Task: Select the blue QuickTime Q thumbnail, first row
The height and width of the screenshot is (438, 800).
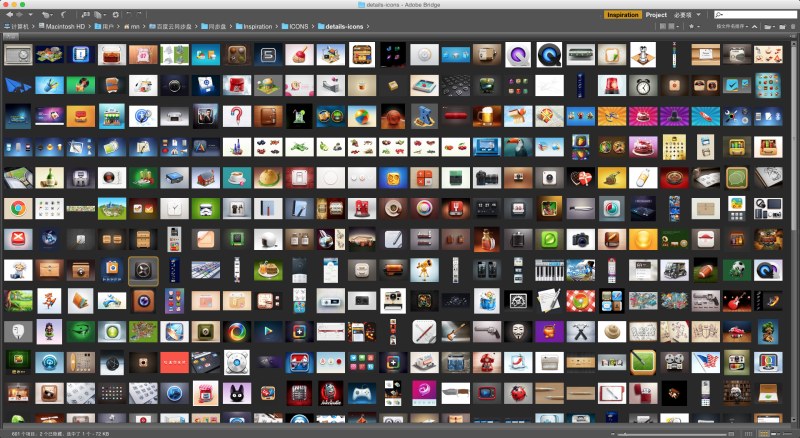Action: [x=549, y=55]
